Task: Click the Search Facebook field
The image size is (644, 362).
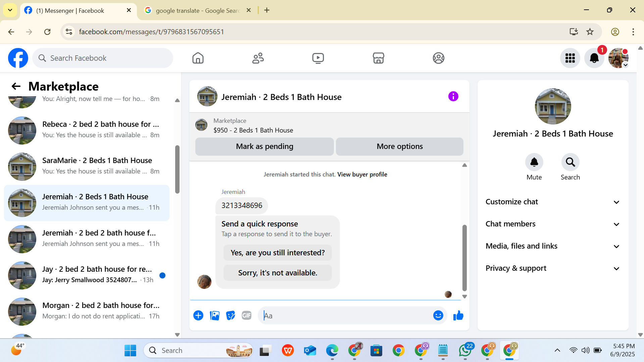Action: click(x=103, y=58)
